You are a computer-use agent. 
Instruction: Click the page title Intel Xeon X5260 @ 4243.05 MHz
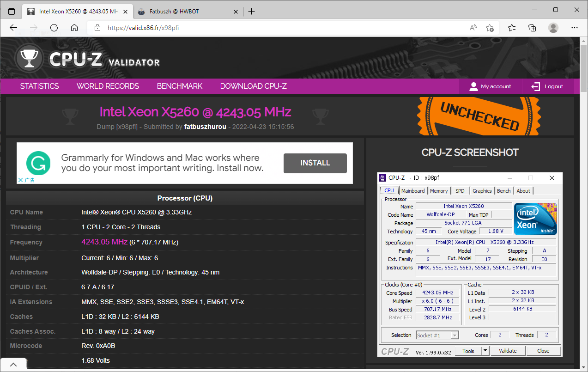tap(195, 112)
